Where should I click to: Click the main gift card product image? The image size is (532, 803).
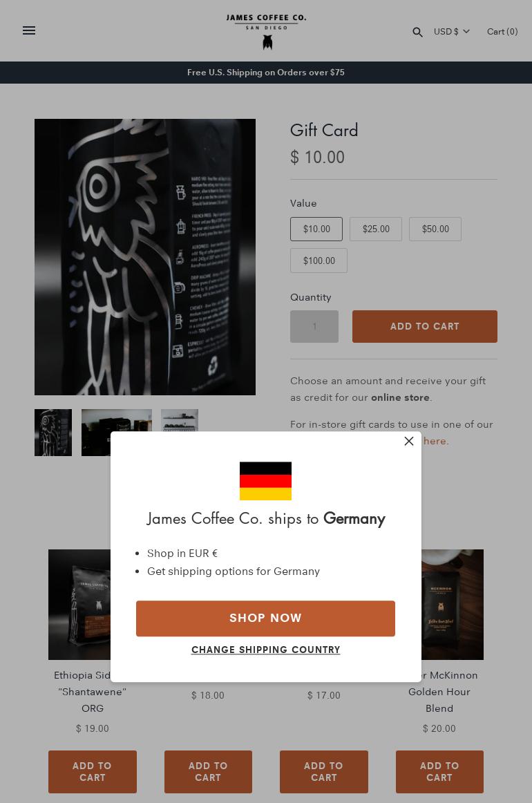pos(145,257)
